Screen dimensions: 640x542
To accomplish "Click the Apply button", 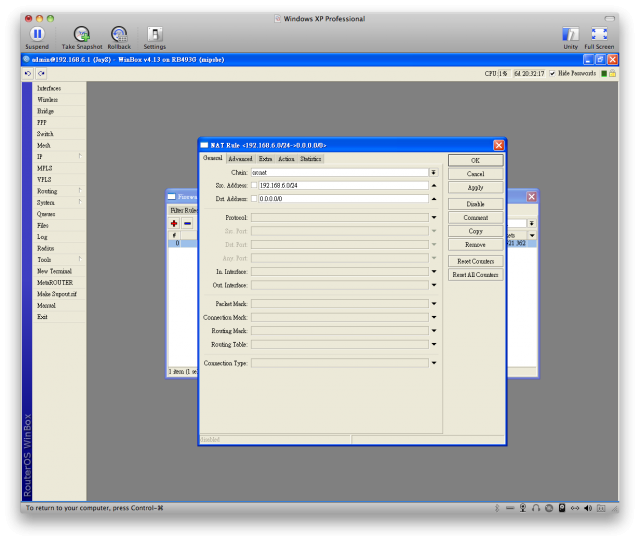I will 476,187.
